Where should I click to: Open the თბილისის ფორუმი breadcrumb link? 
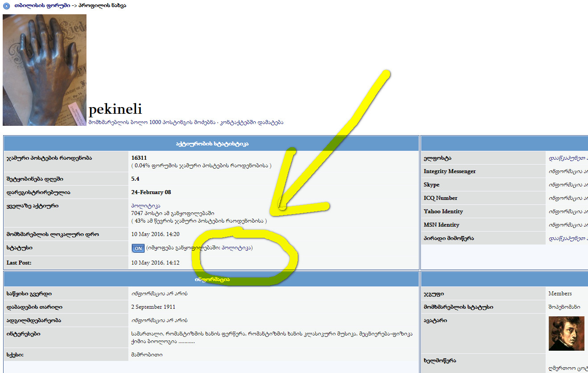41,6
